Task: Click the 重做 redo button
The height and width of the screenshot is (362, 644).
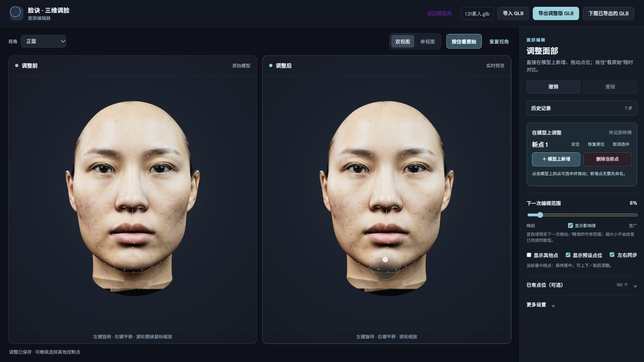Action: tap(610, 87)
